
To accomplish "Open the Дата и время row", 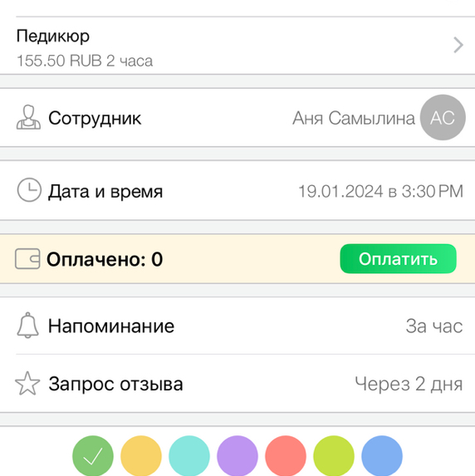I will tap(237, 190).
